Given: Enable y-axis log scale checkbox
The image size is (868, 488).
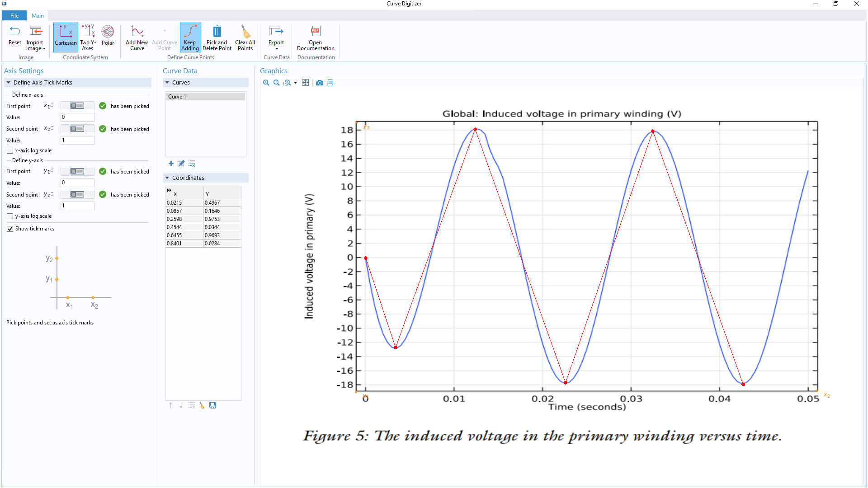Looking at the screenshot, I should [x=10, y=216].
